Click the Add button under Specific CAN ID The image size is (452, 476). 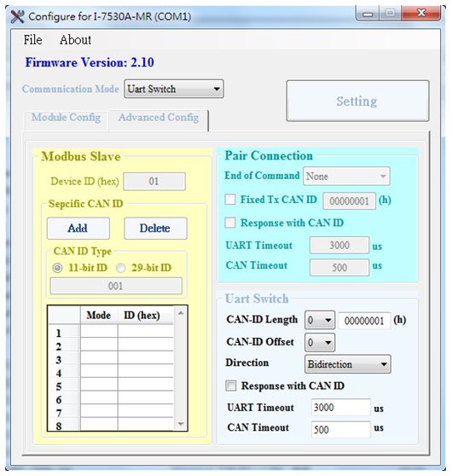tap(78, 229)
